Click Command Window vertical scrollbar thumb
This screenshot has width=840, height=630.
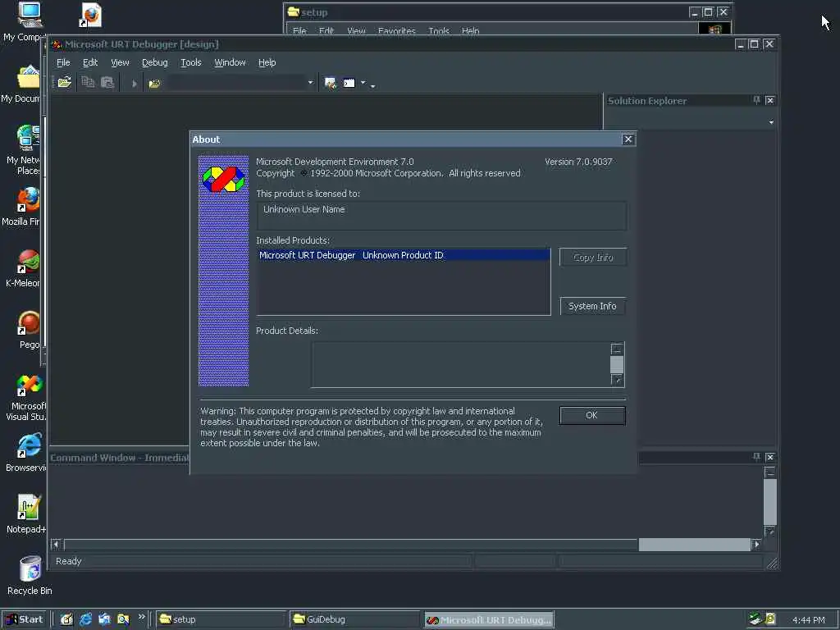pos(769,502)
